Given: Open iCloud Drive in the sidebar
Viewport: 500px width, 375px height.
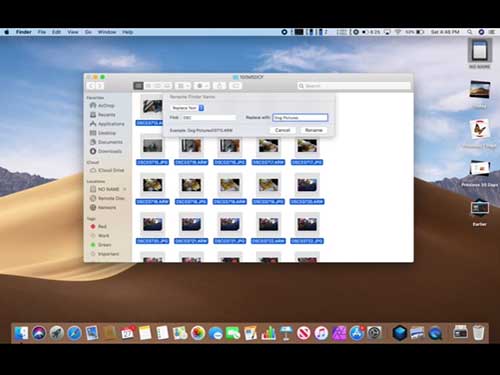Looking at the screenshot, I should [x=111, y=170].
